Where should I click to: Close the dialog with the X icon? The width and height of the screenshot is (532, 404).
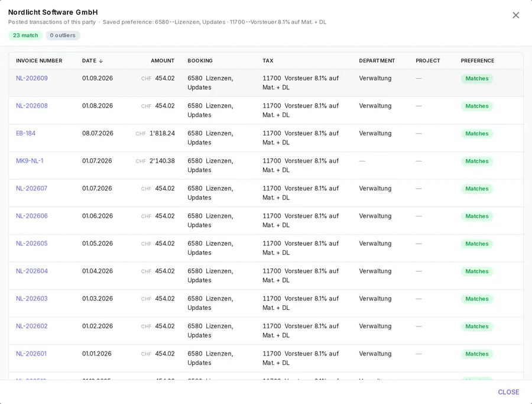point(515,15)
